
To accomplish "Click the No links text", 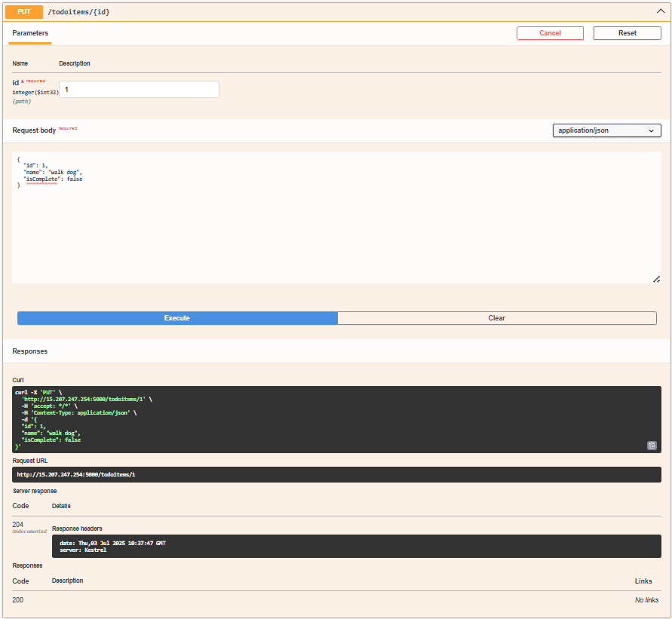I will tap(646, 600).
